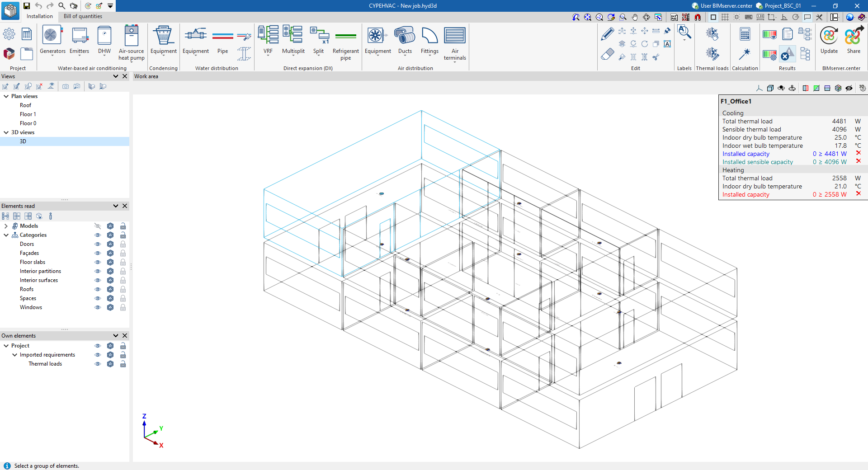Switch to Bill of quantities tab

tap(83, 16)
